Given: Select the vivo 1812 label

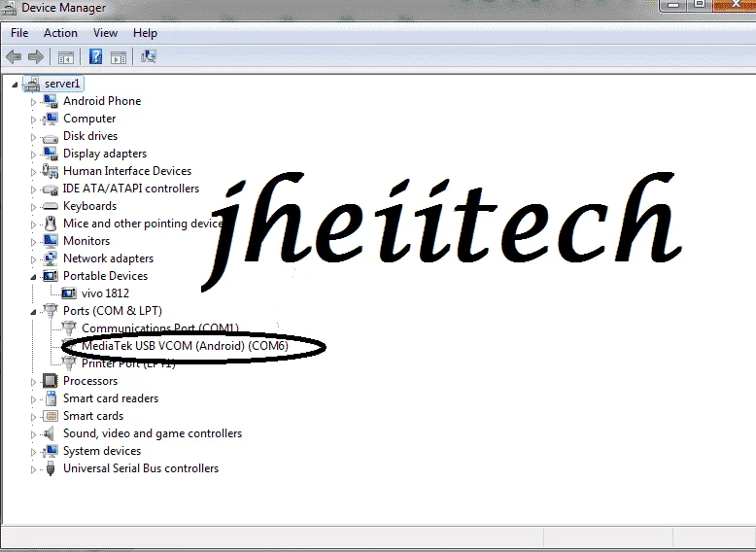Looking at the screenshot, I should pos(105,293).
